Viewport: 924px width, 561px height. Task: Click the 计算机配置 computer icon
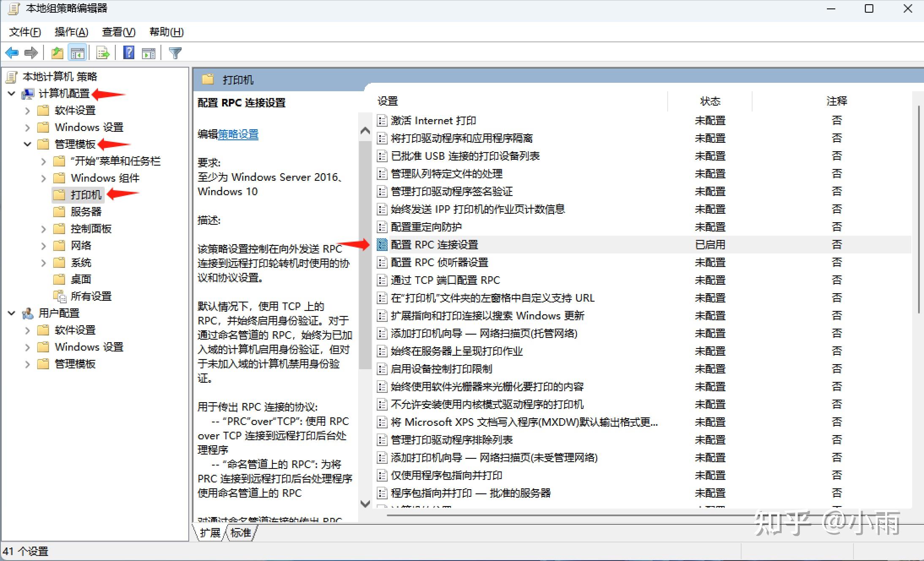[x=28, y=94]
